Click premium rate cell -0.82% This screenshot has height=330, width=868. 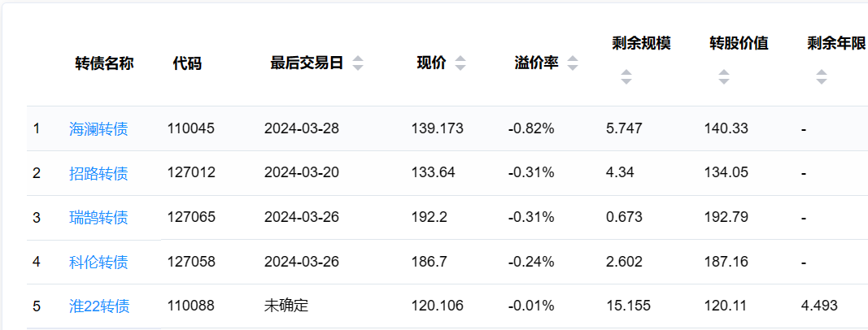[531, 128]
